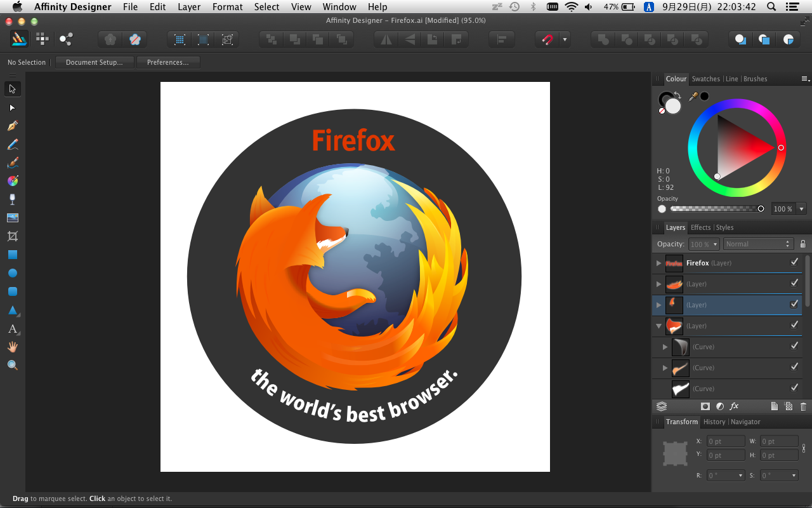The height and width of the screenshot is (508, 812).
Task: Expand the Firefox layer
Action: click(658, 263)
